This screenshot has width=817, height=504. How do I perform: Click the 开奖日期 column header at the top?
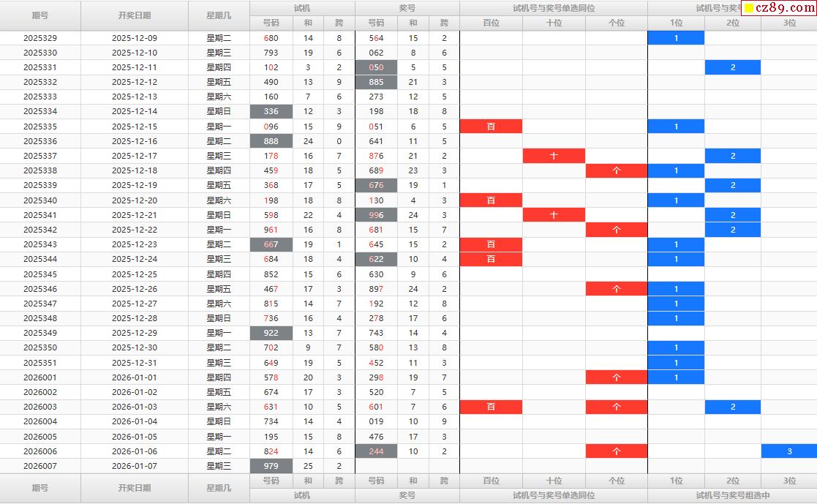134,15
